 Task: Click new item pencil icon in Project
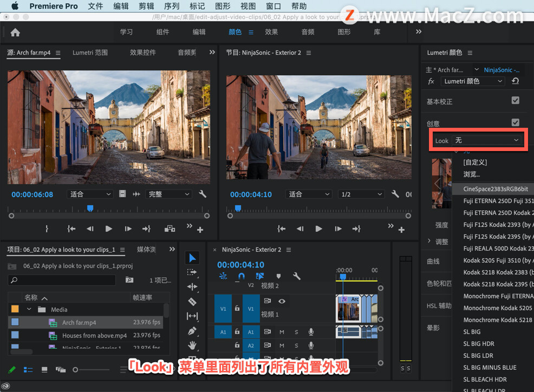click(x=12, y=369)
